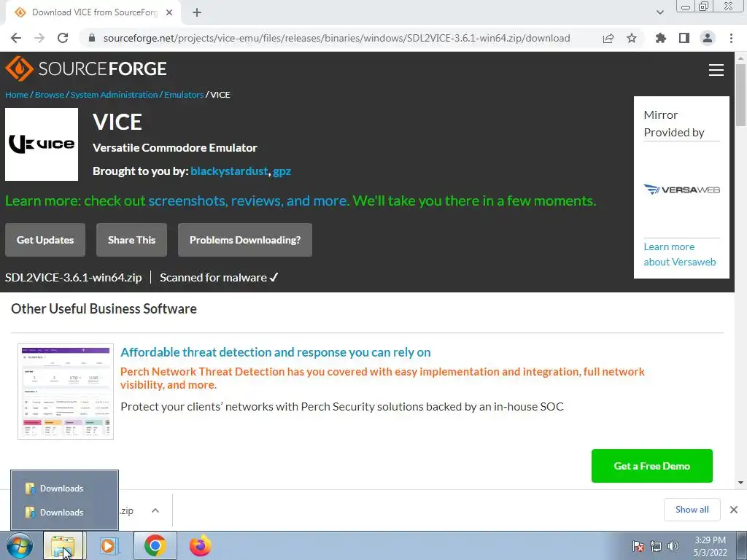This screenshot has height=560, width=747.
Task: Toggle the browser side panel
Action: pos(684,38)
